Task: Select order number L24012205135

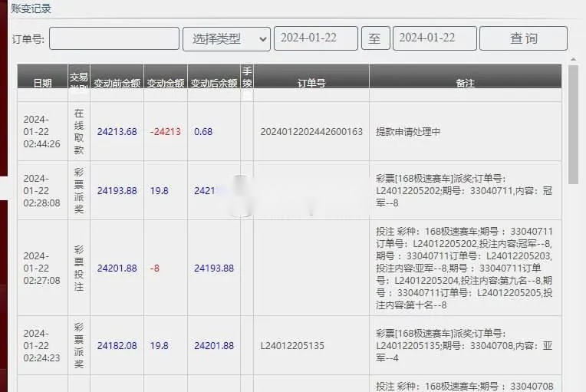Action: (292, 346)
